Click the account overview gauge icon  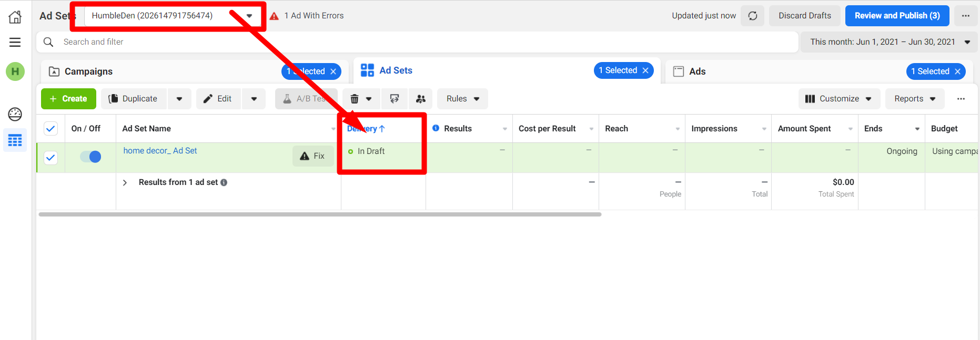(15, 114)
